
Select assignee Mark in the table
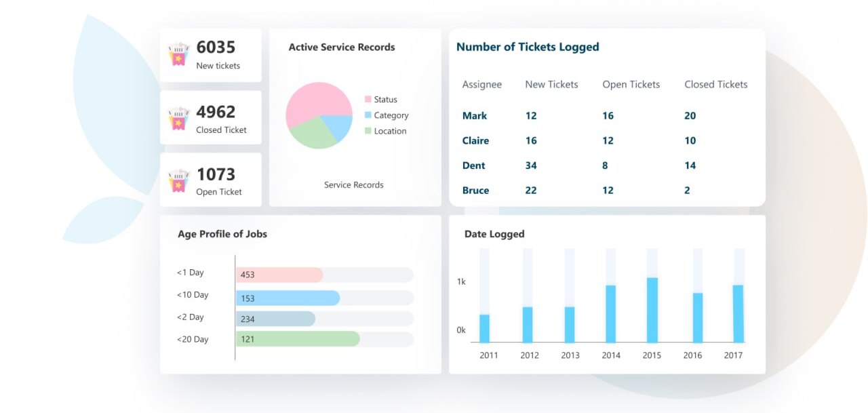(475, 116)
